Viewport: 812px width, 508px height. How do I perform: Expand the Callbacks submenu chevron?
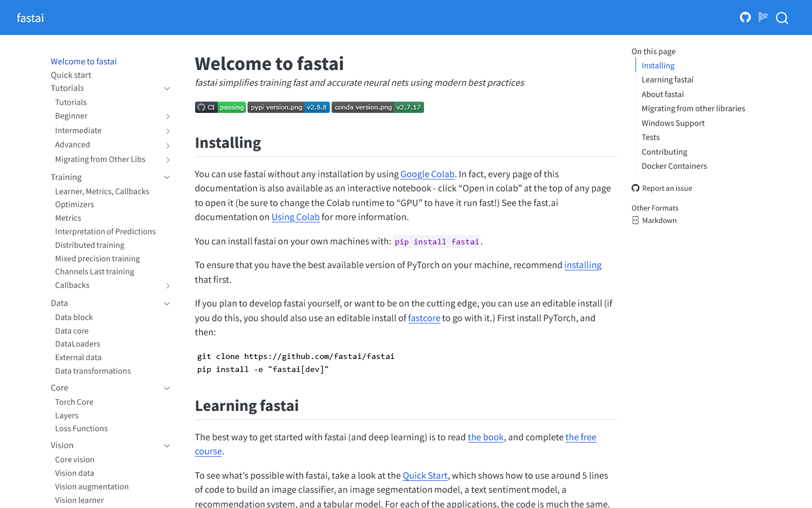pos(167,286)
